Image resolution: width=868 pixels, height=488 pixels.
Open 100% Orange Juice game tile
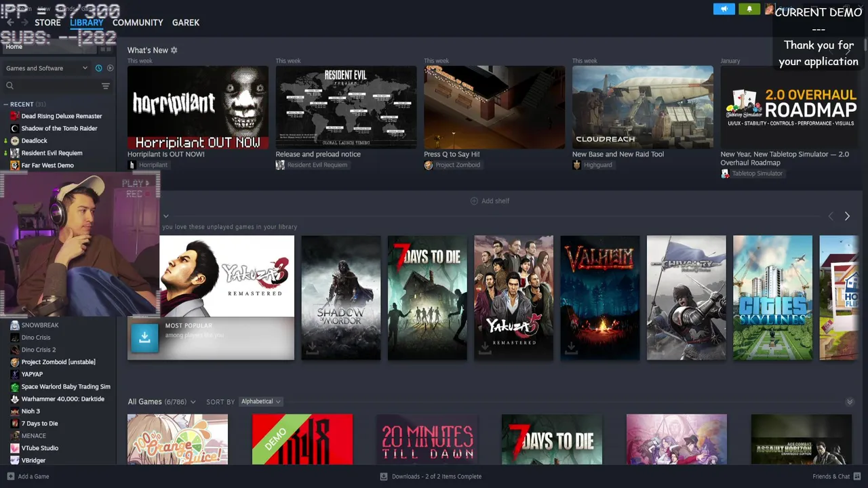point(178,439)
